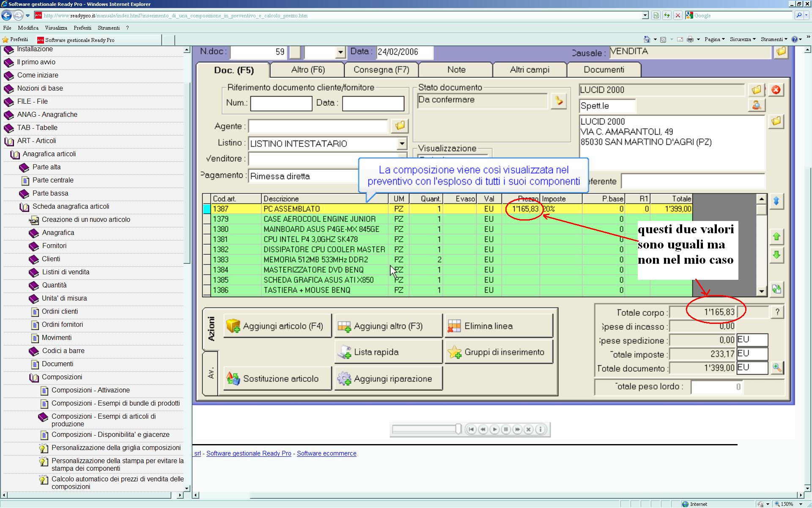812x508 pixels.
Task: Click the green move row up arrow
Action: pos(776,237)
